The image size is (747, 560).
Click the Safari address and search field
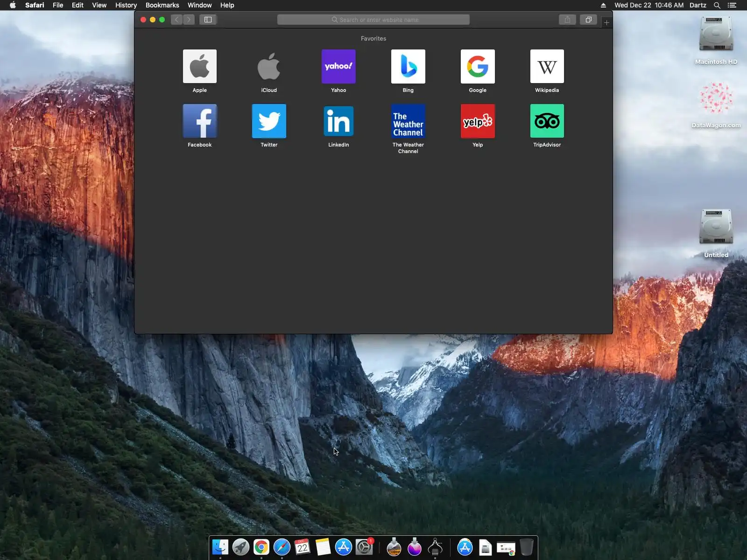click(373, 20)
